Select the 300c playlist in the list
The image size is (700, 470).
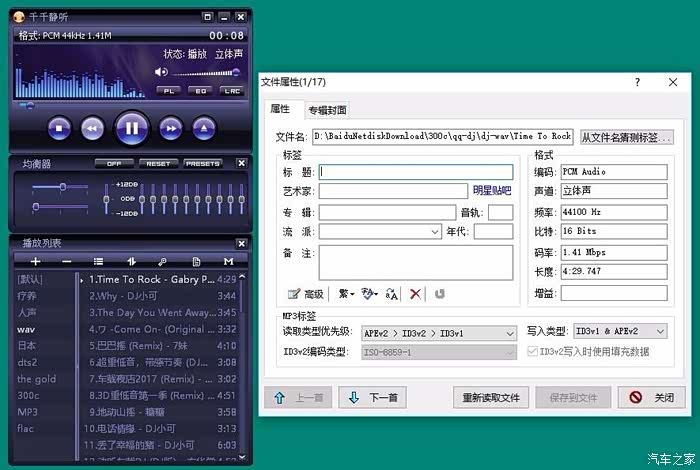tap(29, 395)
